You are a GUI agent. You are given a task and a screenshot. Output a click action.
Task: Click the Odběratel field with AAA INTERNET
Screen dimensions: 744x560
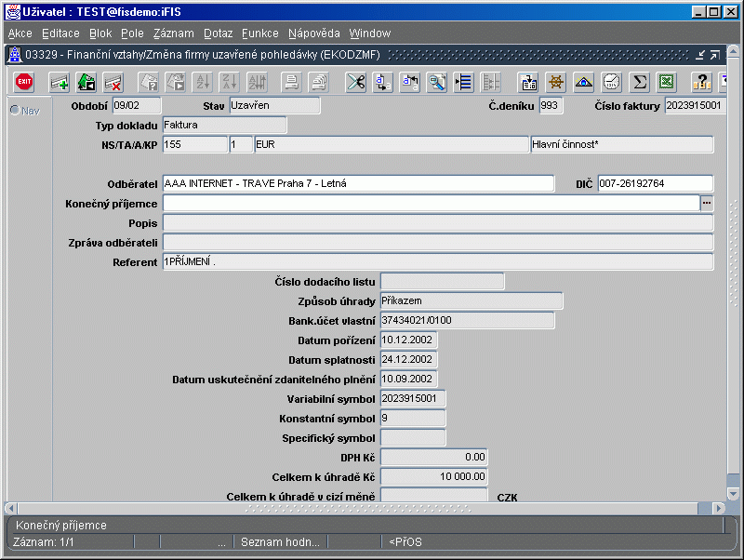357,183
